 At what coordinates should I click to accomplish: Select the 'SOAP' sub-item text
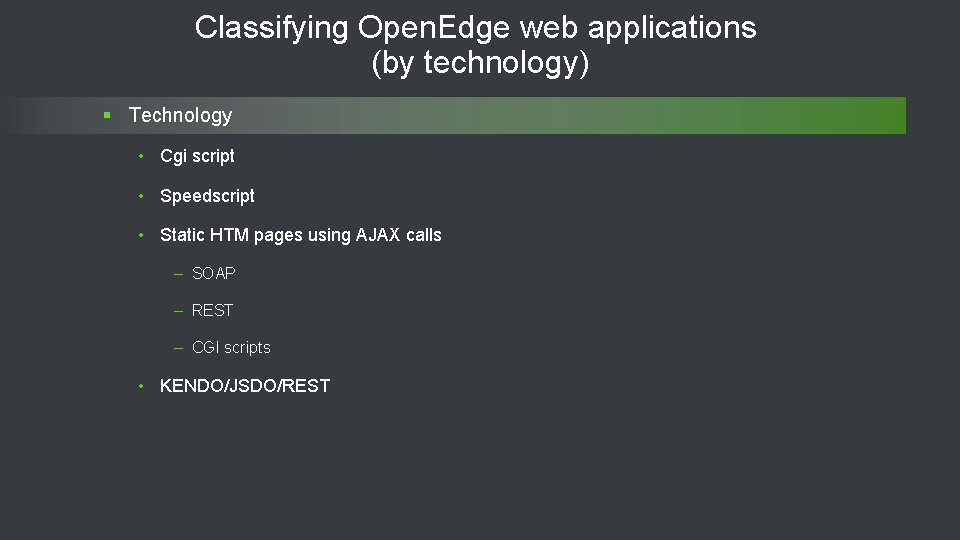tap(213, 273)
